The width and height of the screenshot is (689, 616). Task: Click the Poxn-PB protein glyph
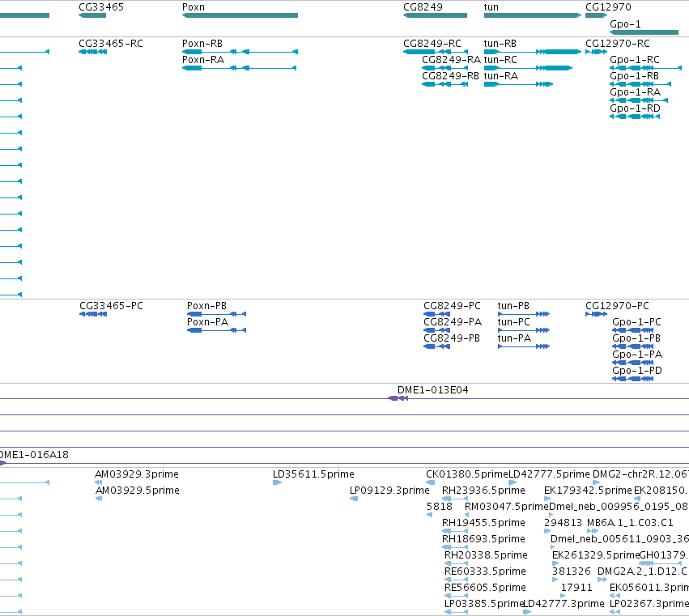(216, 314)
